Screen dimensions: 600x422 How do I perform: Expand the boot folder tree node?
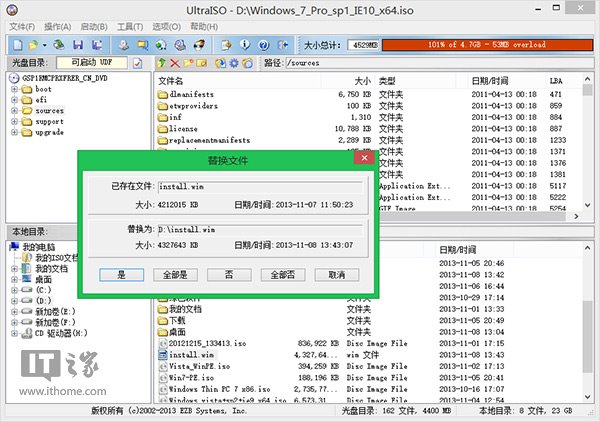pos(14,88)
